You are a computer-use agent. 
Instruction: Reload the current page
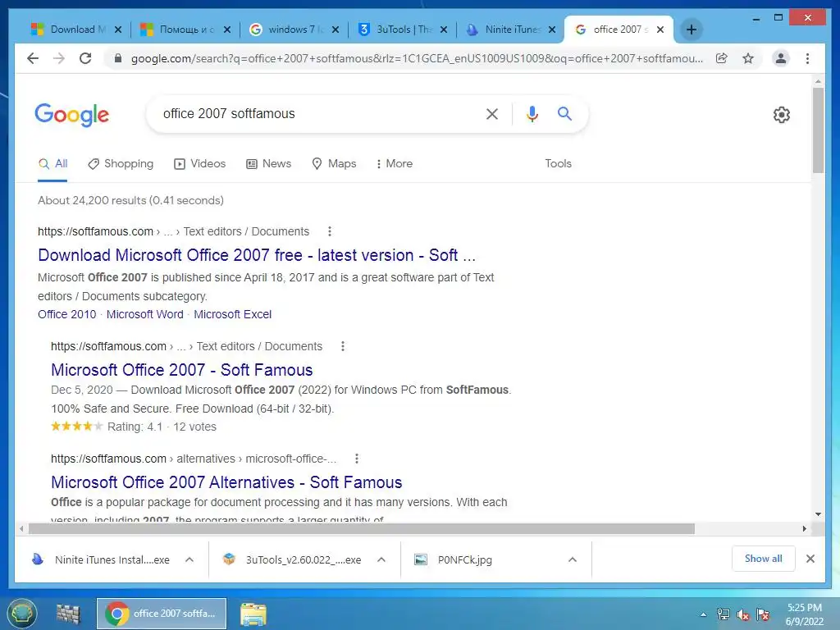pyautogui.click(x=85, y=58)
